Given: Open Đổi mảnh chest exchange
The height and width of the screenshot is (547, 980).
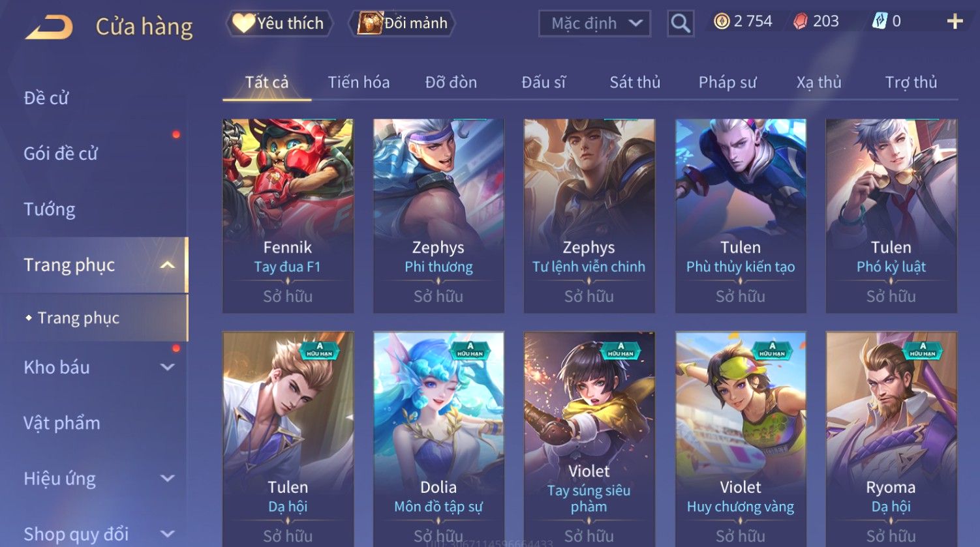Looking at the screenshot, I should pos(404,23).
